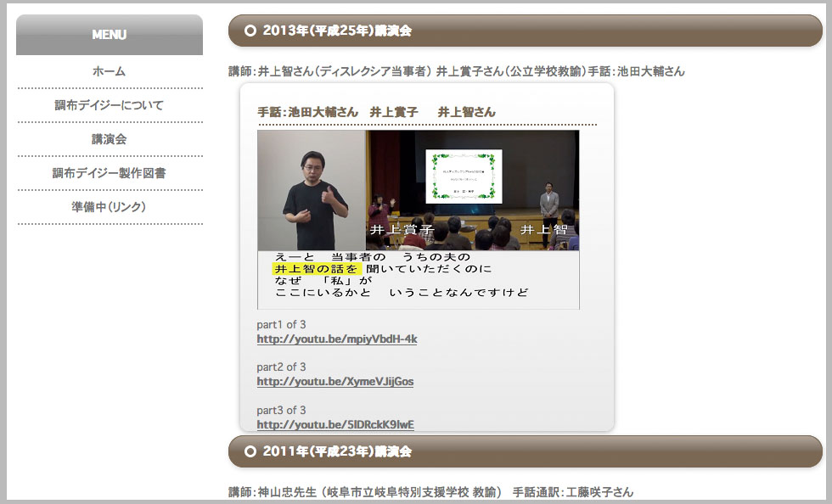Click the circle icon beside 2013年 heading
Screen dimensions: 832x504
pyautogui.click(x=250, y=31)
